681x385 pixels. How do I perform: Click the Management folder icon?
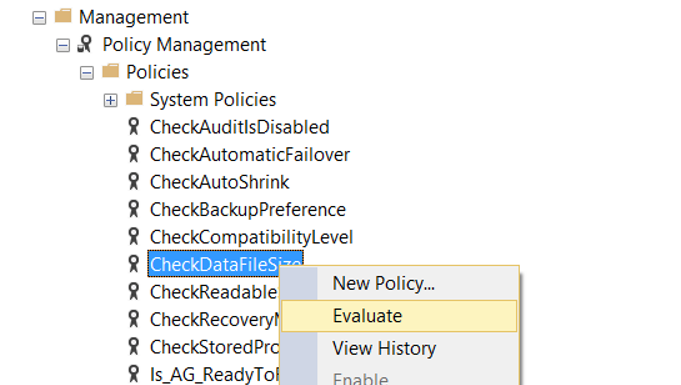(x=63, y=16)
